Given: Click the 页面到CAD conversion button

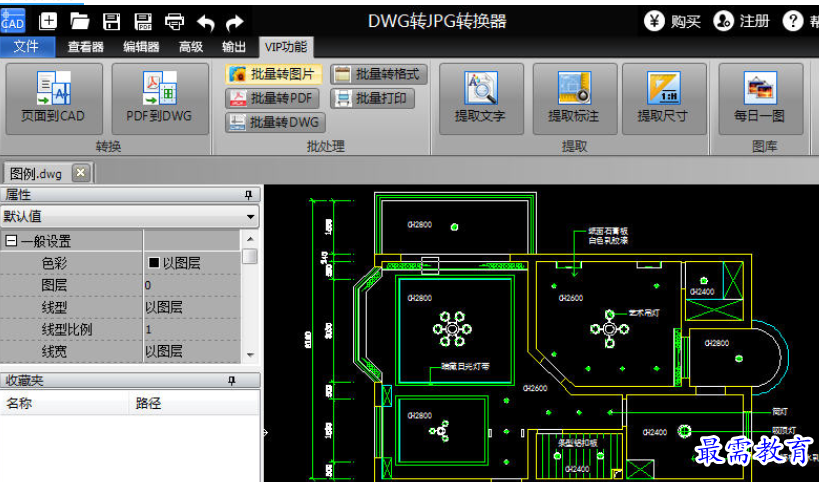Looking at the screenshot, I should [x=54, y=99].
